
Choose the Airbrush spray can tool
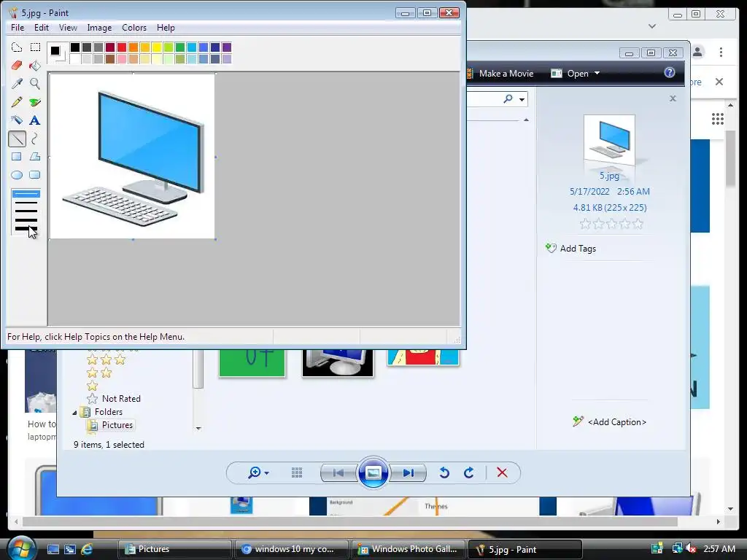point(17,120)
